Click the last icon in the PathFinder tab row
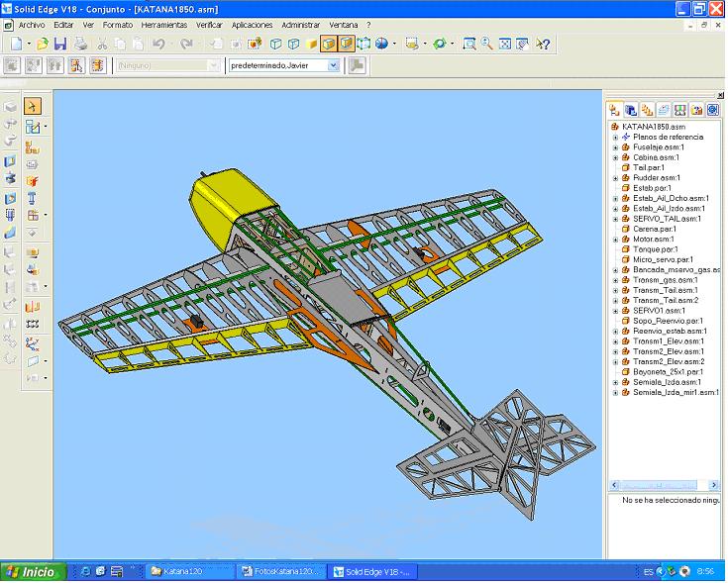Screen dimensions: 728x583 pyautogui.click(x=712, y=110)
